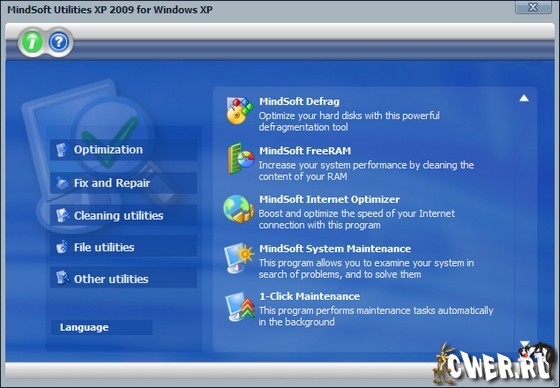Viewport: 560px width, 388px height.
Task: Click the green info icon
Action: pyautogui.click(x=31, y=42)
